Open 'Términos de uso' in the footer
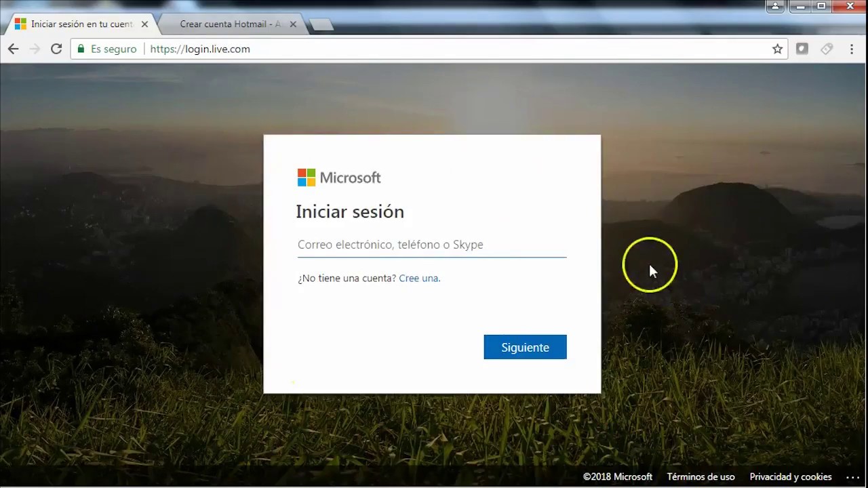The image size is (868, 488). [x=701, y=477]
